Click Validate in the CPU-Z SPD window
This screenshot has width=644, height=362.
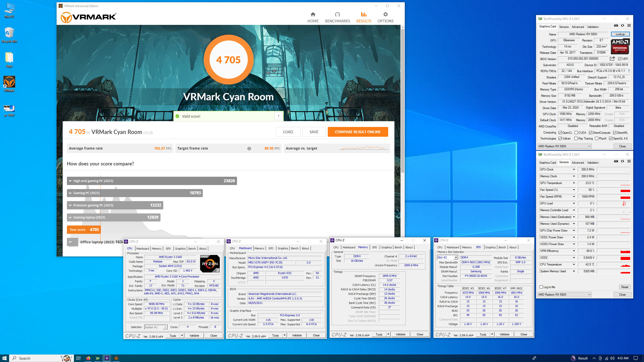coord(504,334)
